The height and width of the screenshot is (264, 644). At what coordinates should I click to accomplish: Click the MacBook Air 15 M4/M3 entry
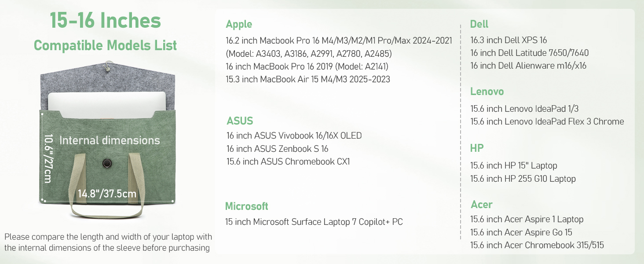pos(308,79)
